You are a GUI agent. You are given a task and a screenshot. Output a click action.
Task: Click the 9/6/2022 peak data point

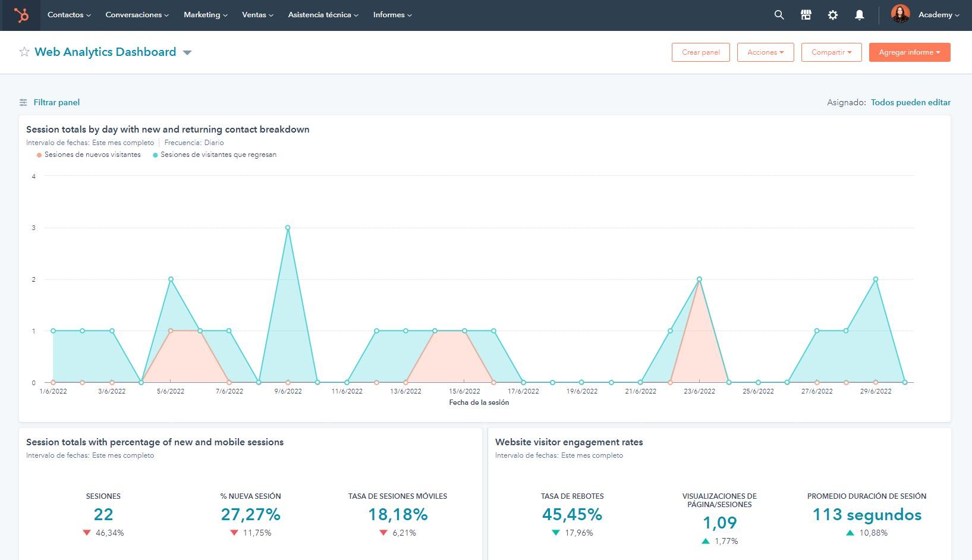click(288, 228)
